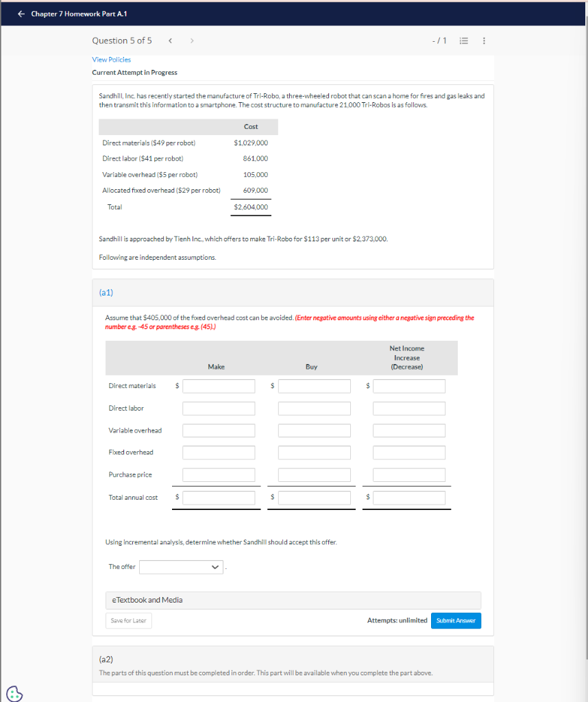The image size is (588, 702).
Task: Click the 861,000 direct labor cost
Action: [256, 158]
